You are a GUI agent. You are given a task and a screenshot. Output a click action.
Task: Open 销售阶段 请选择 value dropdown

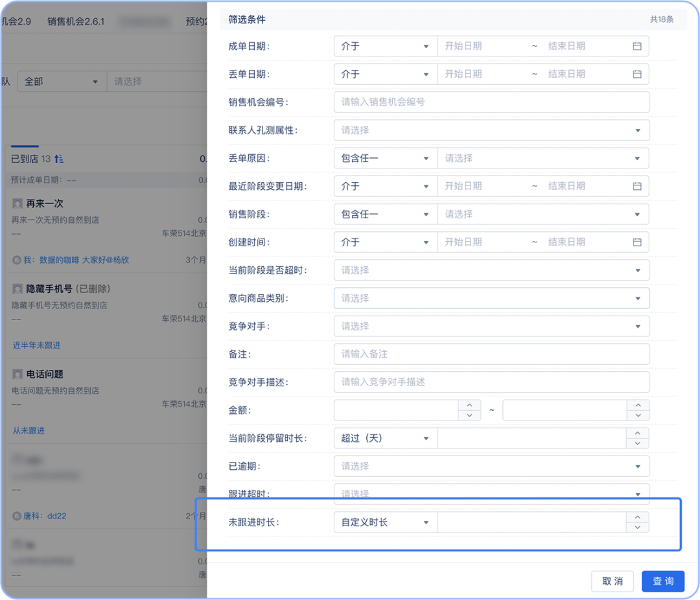pos(543,214)
